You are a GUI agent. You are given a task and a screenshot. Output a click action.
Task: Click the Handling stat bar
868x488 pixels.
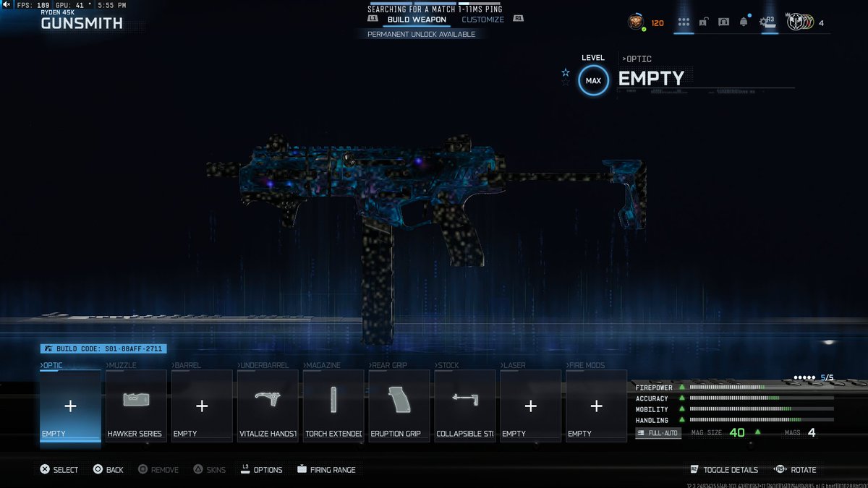click(x=761, y=420)
